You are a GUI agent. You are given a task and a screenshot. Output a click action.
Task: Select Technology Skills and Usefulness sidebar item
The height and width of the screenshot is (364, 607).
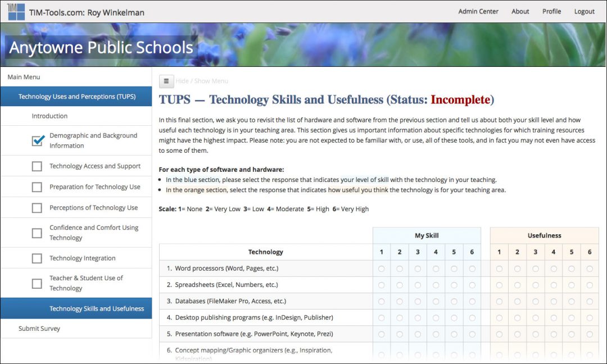coord(97,308)
